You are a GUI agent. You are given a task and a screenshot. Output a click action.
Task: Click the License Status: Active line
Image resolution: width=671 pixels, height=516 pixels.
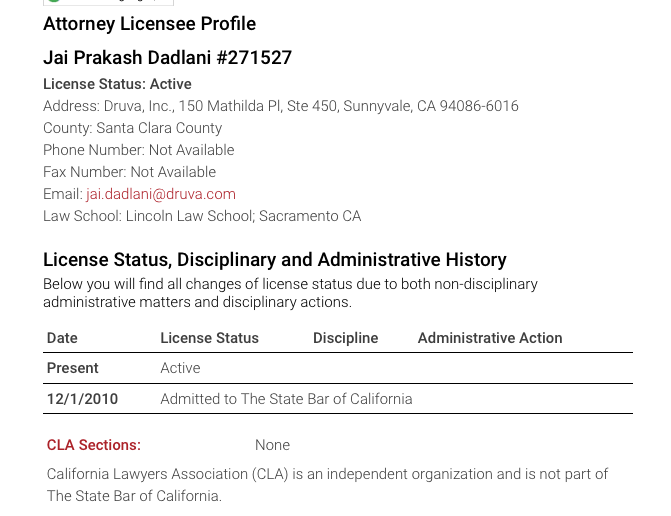coord(117,84)
